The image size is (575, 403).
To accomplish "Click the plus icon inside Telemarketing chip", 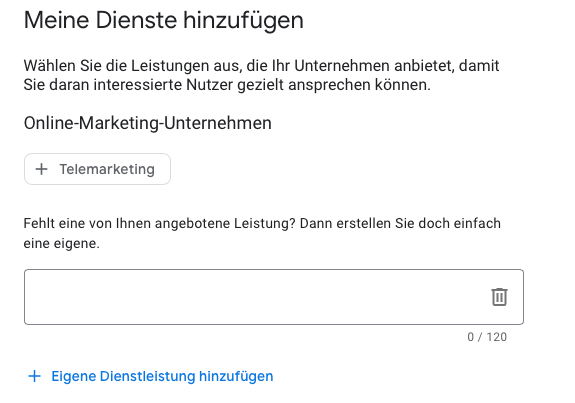I will (41, 169).
